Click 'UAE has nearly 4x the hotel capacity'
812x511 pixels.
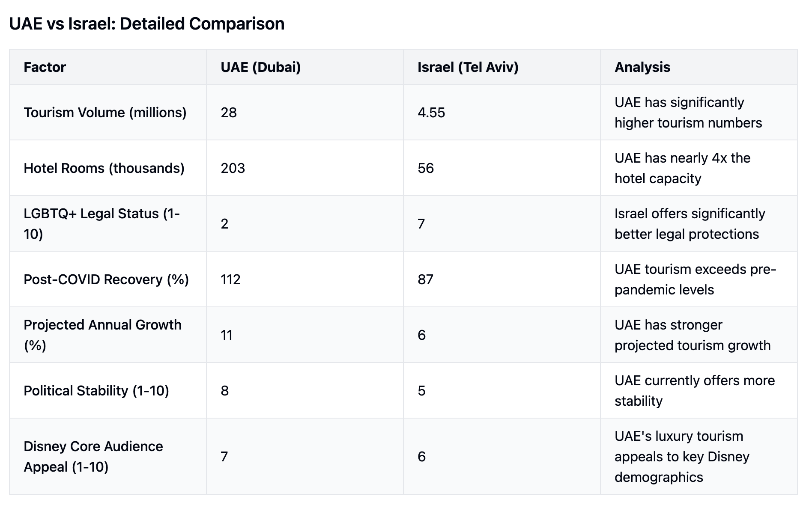[682, 168]
